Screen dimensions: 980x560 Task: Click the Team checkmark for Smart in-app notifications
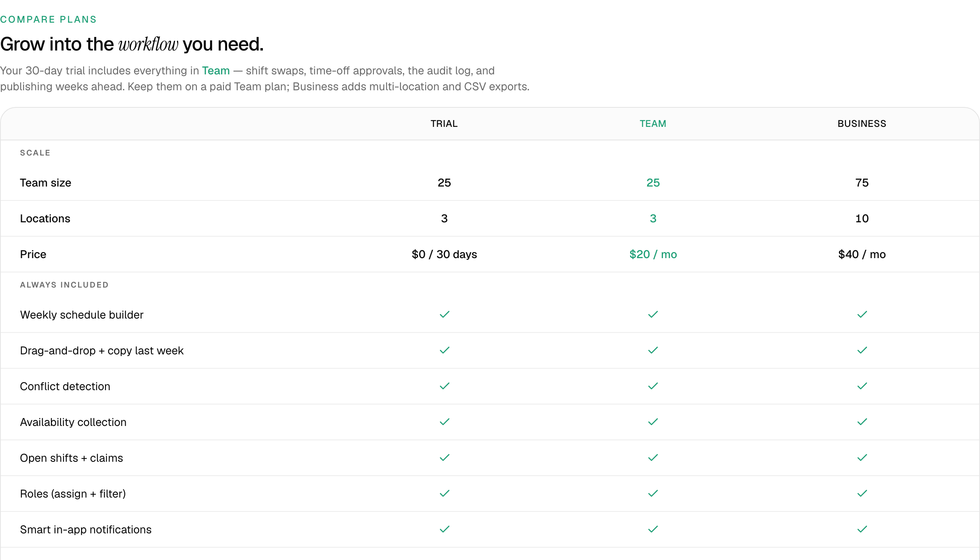(653, 529)
